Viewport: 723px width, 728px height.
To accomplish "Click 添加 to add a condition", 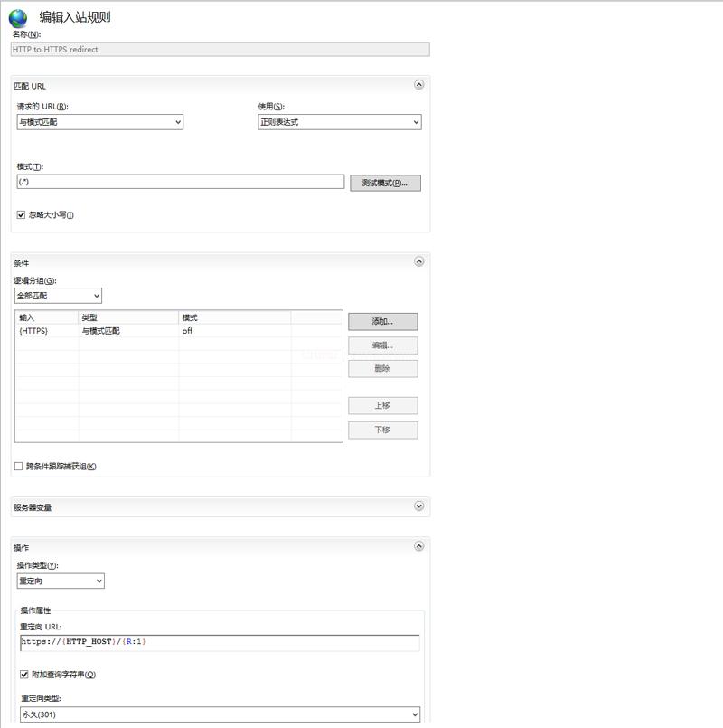I will pos(382,321).
